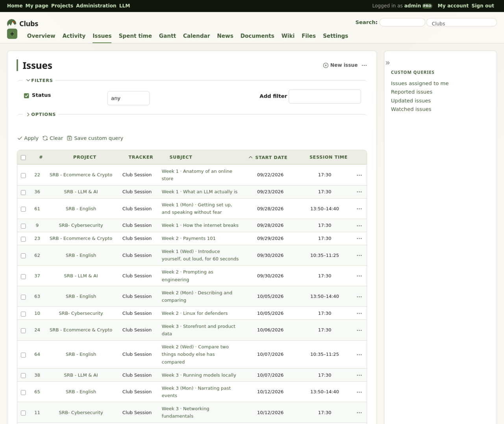Open the actions menu for issue 9
The image size is (504, 424).
359,226
